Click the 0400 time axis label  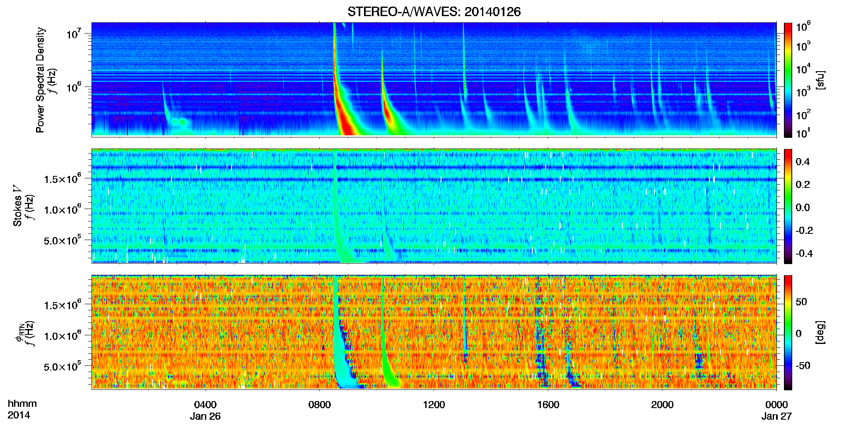(205, 405)
